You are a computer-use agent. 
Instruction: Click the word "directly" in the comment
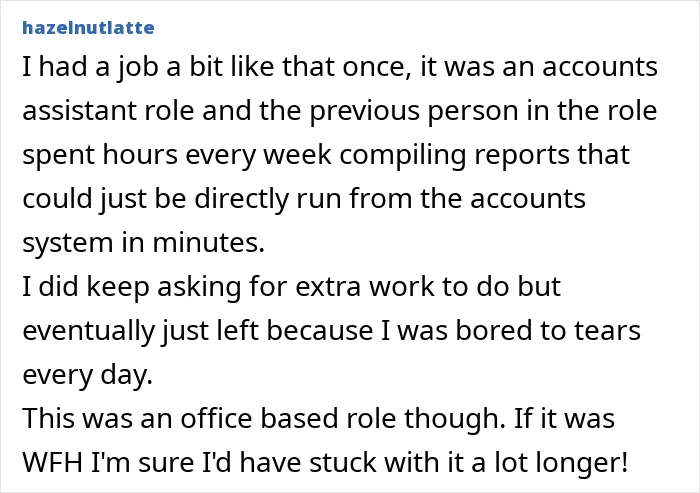242,199
